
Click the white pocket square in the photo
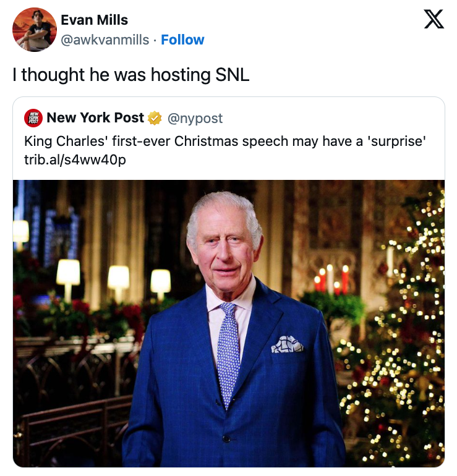(x=287, y=344)
